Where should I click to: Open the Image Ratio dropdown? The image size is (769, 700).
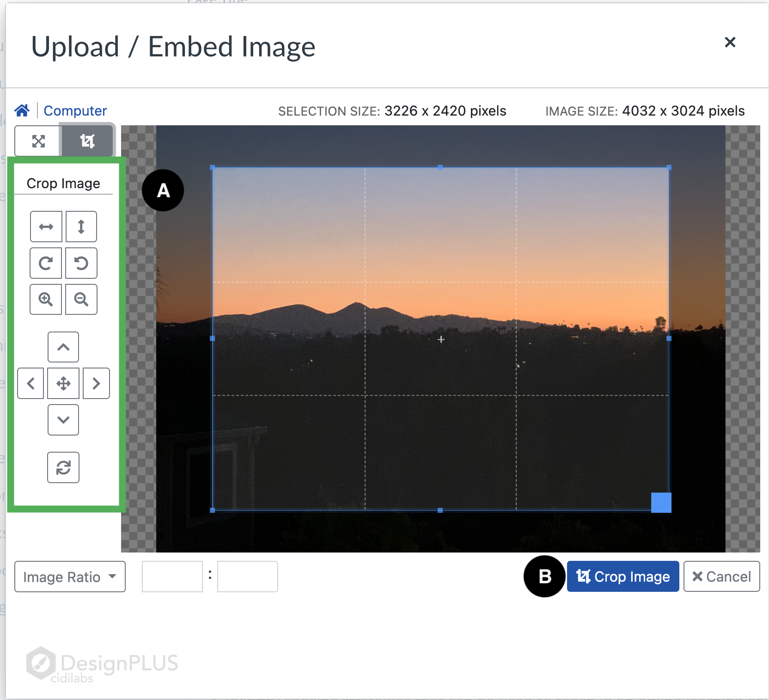tap(70, 577)
